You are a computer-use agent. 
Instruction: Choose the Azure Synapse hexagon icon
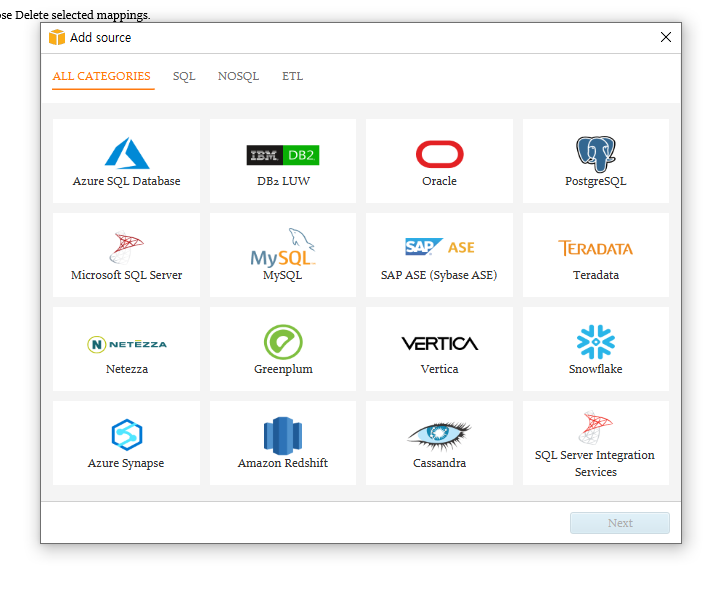pyautogui.click(x=127, y=435)
